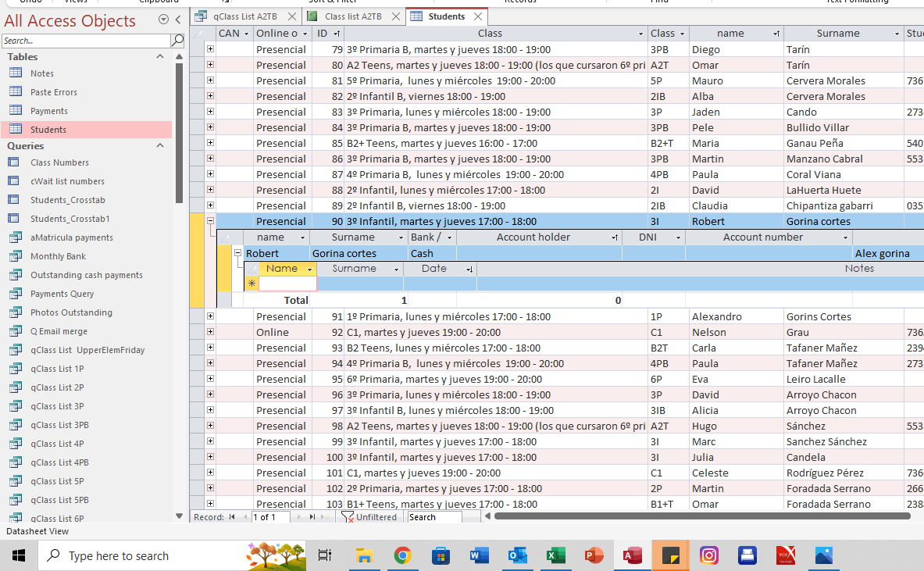
Task: Open the Account number column dropdown
Action: (845, 237)
